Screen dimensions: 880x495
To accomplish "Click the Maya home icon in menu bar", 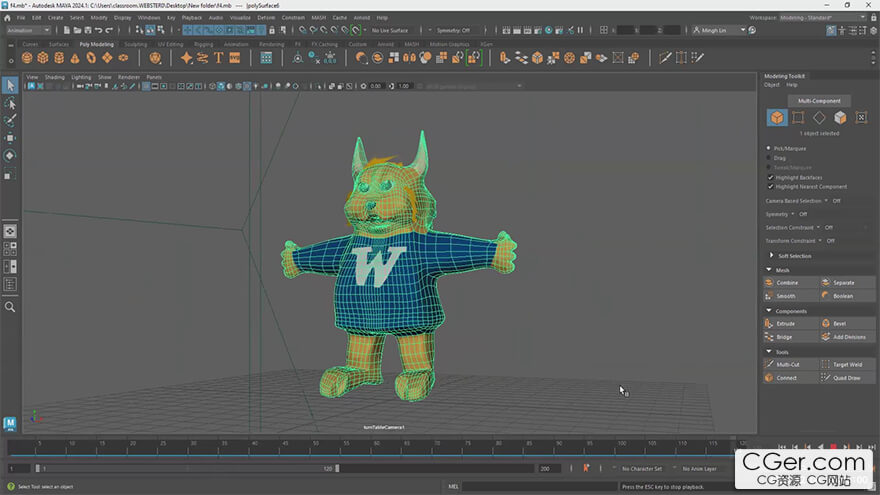I will (7, 18).
